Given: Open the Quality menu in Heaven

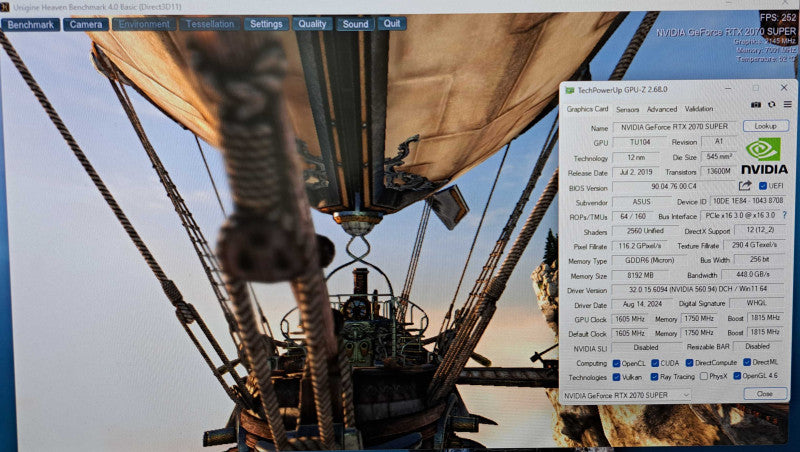Looking at the screenshot, I should [x=312, y=24].
